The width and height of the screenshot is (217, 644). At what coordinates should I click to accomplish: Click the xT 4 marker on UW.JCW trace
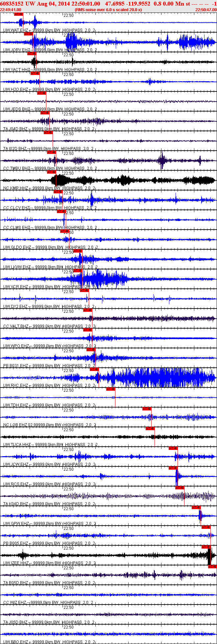pyautogui.click(x=173, y=448)
